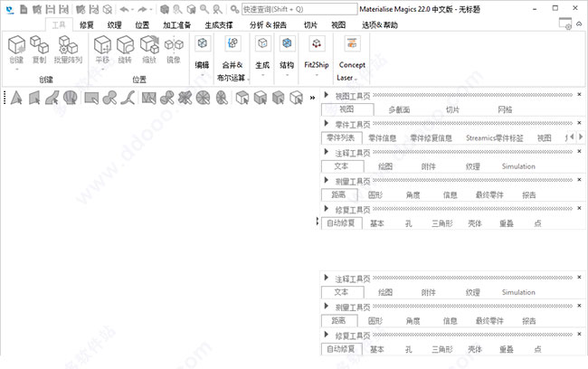Click the gear-with-magnifier icon beside quick search
The image size is (588, 369).
tap(235, 9)
